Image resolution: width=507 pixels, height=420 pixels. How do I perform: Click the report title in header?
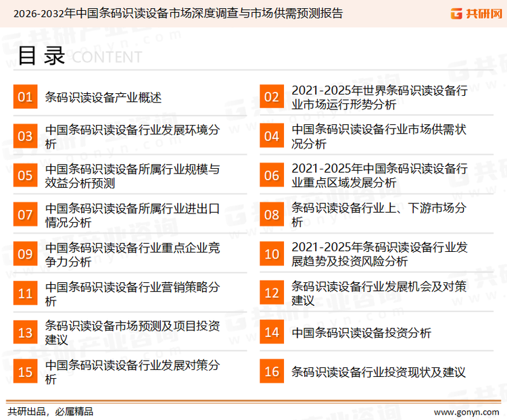pyautogui.click(x=178, y=14)
